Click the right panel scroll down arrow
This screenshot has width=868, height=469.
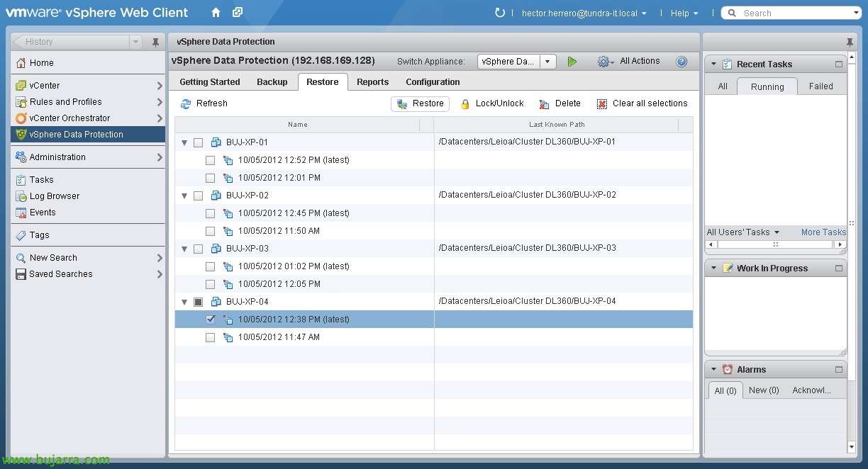coord(852,447)
